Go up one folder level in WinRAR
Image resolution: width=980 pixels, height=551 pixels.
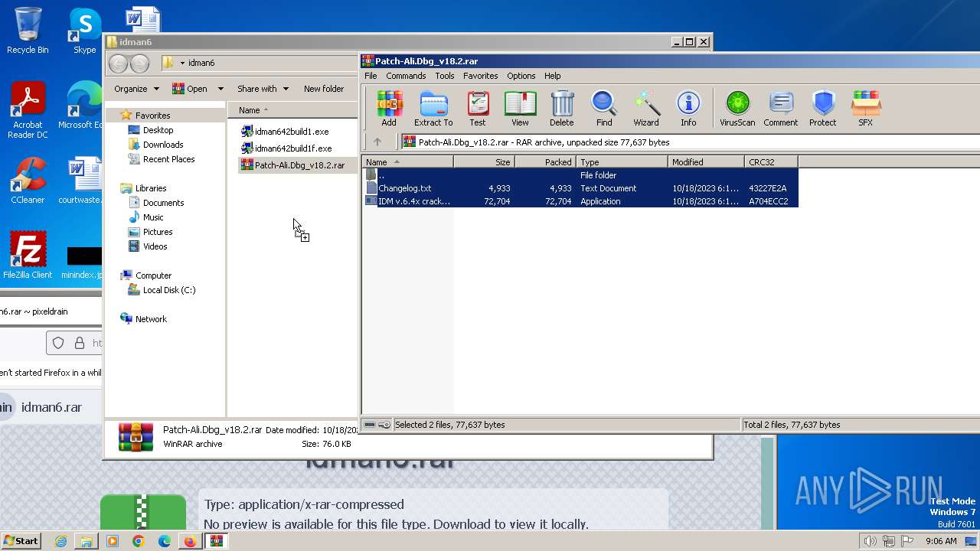coord(377,142)
